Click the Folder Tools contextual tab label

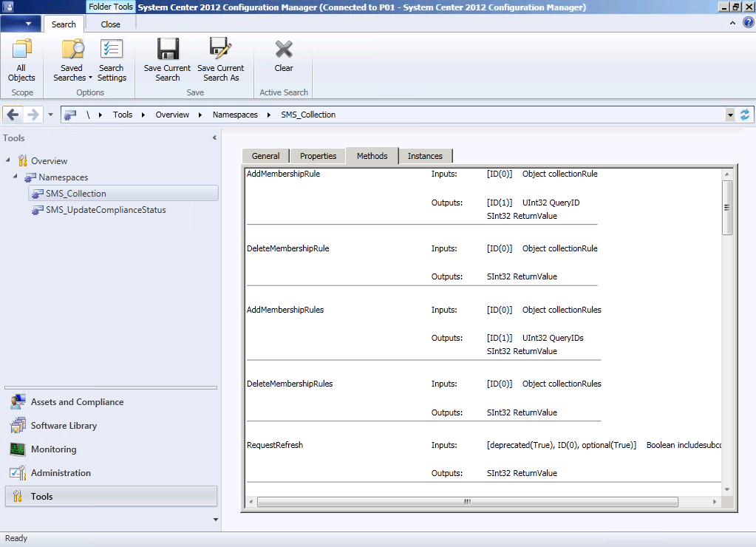pyautogui.click(x=110, y=7)
